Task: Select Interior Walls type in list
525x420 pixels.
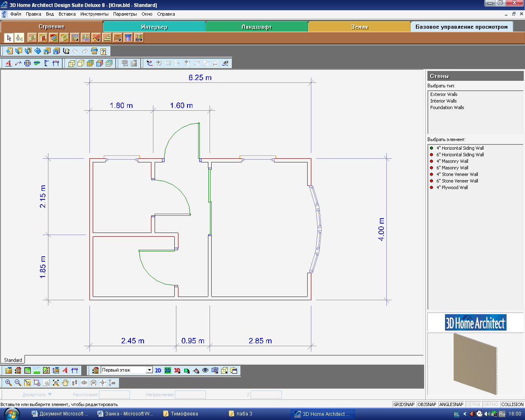Action: click(443, 101)
